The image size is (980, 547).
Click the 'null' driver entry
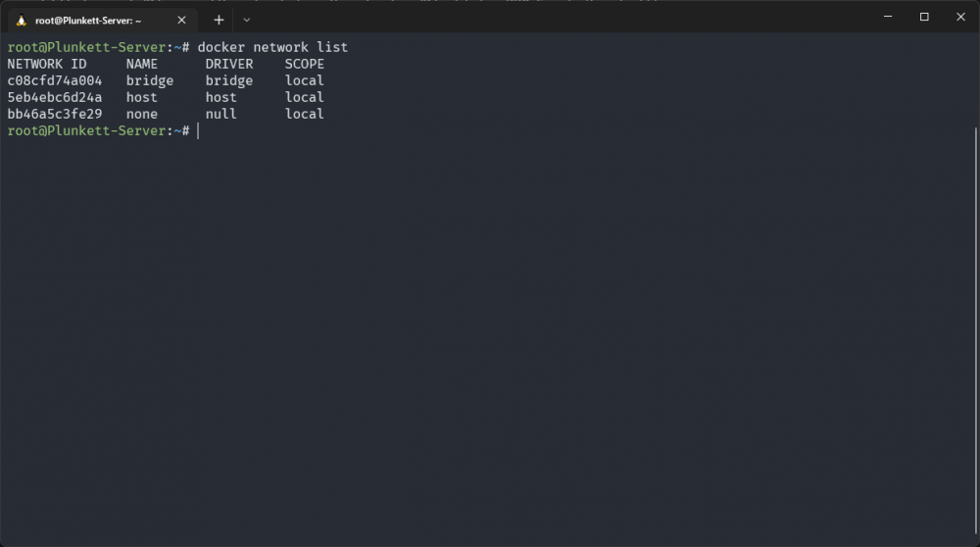click(221, 115)
